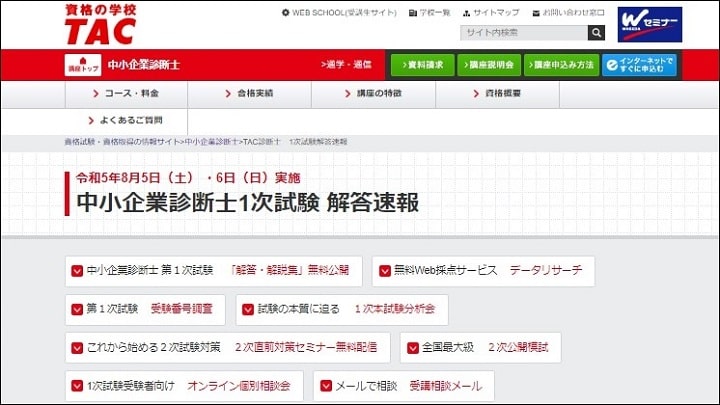Click the 令和5年8月5日(土)・6日(日)実施 date text
This screenshot has height=405, width=720.
tap(188, 178)
